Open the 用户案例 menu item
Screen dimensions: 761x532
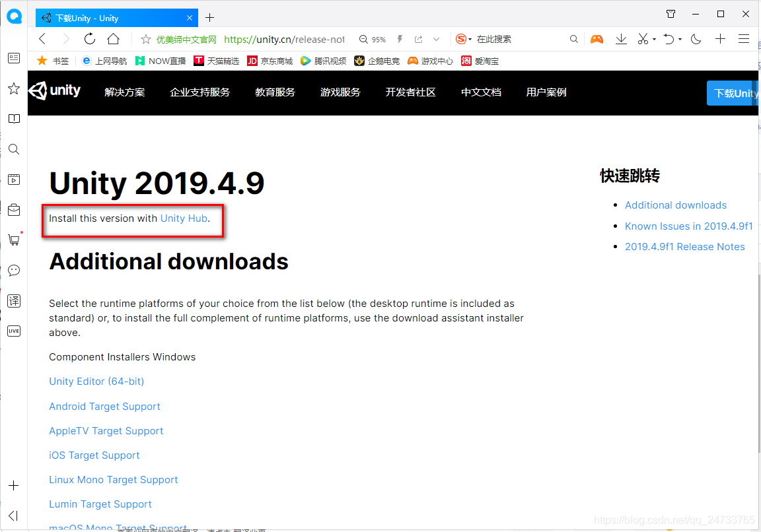tap(546, 92)
